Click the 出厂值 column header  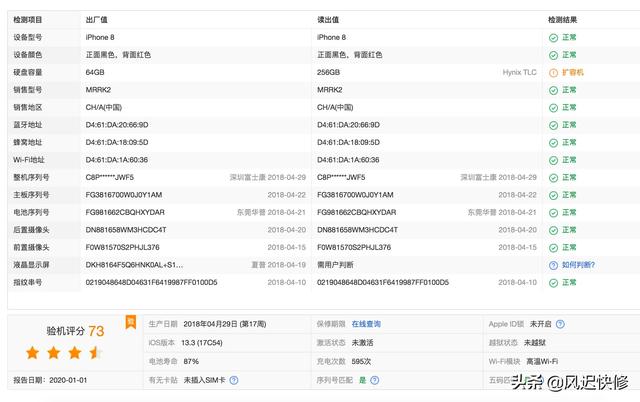point(97,20)
